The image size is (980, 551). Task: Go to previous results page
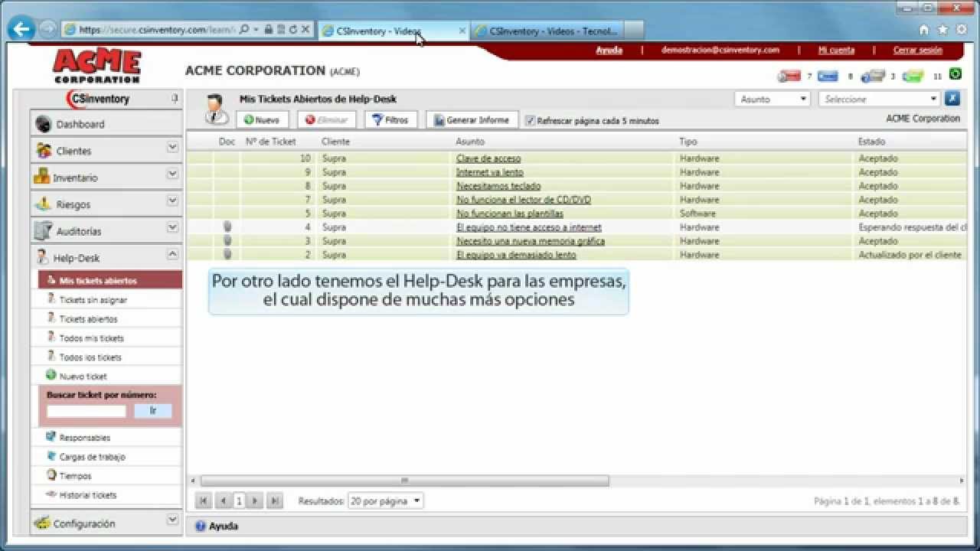tap(222, 500)
